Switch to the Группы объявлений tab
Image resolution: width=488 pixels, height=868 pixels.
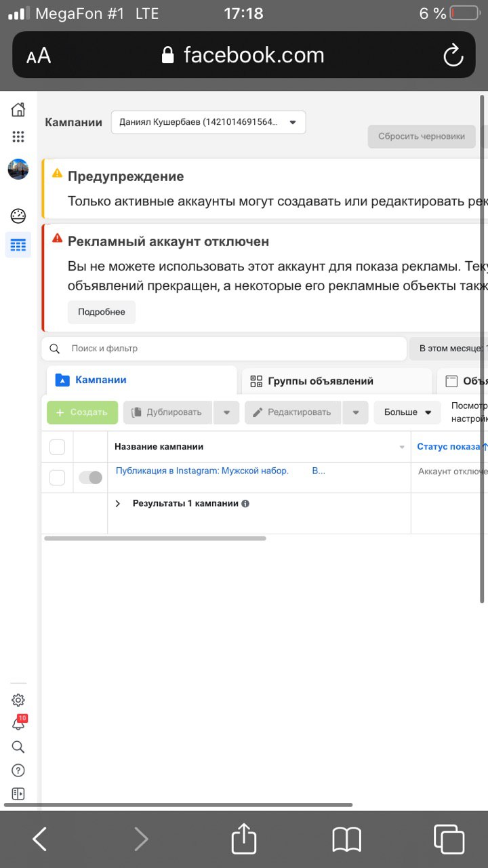(x=337, y=381)
